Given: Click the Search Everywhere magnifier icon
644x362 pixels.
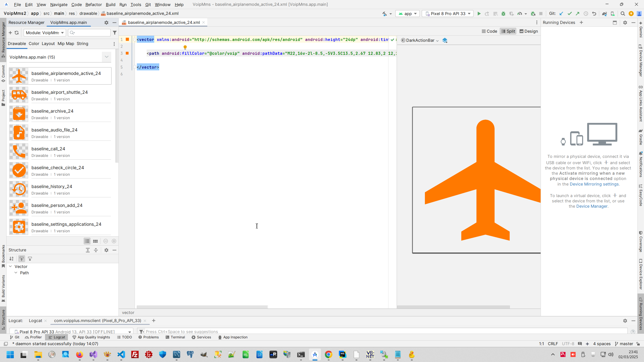Looking at the screenshot, I should (623, 14).
